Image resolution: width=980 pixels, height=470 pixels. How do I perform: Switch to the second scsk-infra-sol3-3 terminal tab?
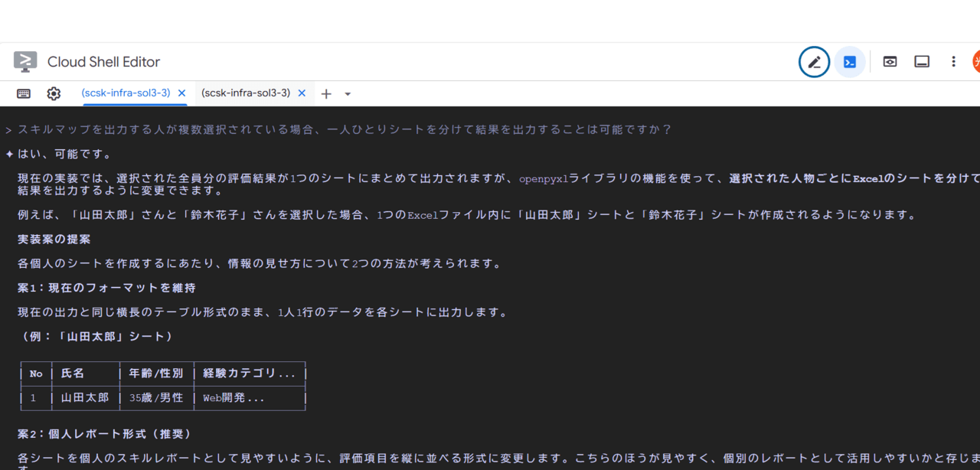(246, 93)
